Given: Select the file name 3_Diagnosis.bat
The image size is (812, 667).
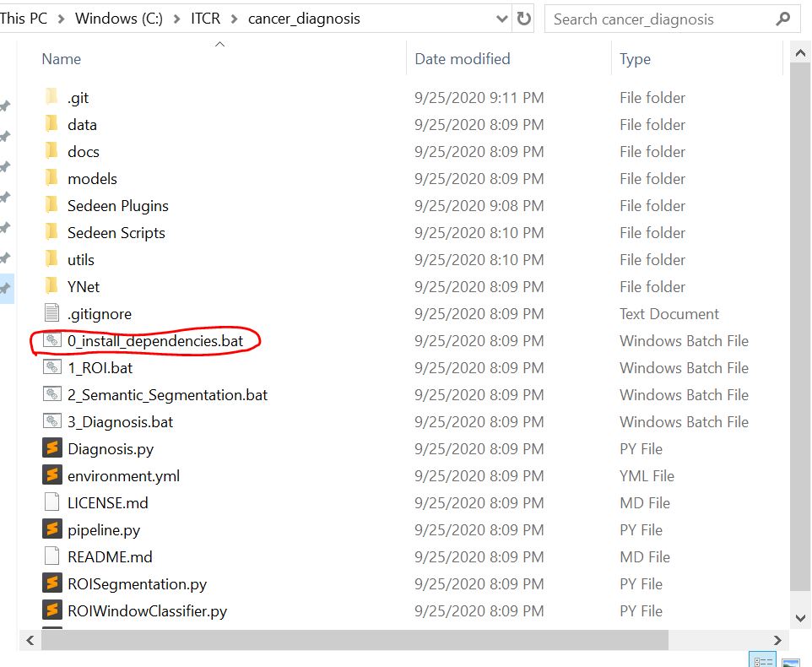Looking at the screenshot, I should point(120,421).
